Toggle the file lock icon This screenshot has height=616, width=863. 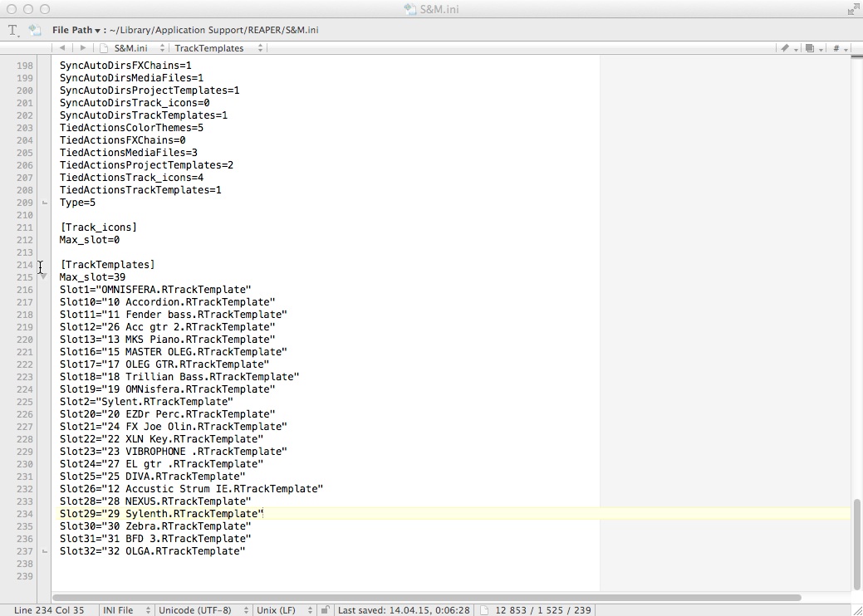(326, 609)
